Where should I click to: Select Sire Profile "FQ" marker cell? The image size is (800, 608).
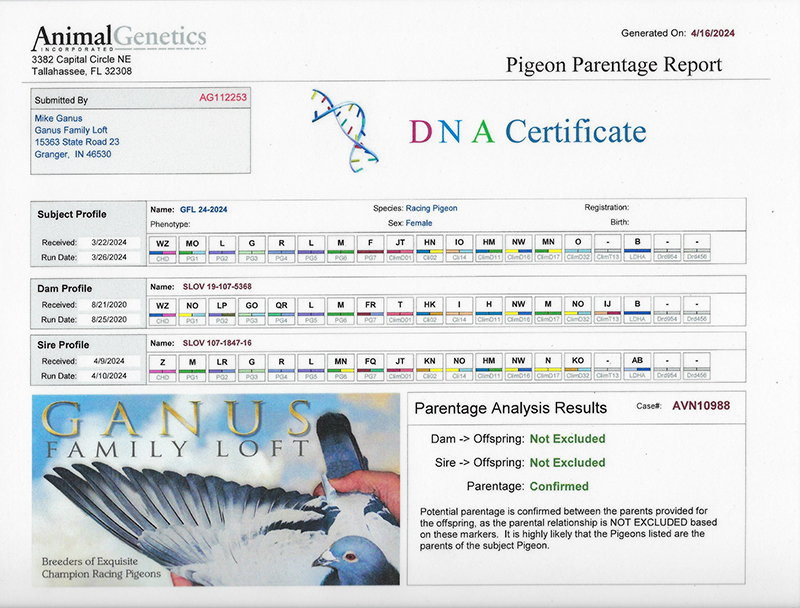pyautogui.click(x=370, y=367)
